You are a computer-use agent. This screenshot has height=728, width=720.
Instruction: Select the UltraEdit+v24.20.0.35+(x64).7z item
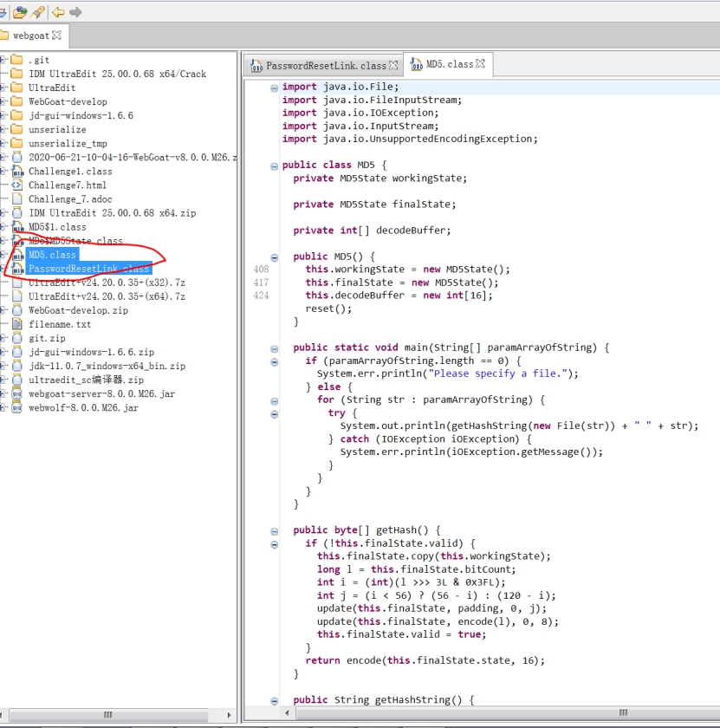(107, 296)
